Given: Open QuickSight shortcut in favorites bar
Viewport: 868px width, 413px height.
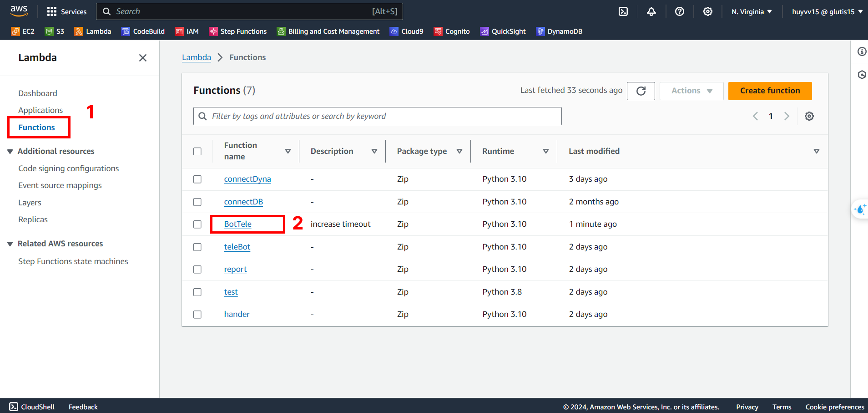Looking at the screenshot, I should coord(503,31).
